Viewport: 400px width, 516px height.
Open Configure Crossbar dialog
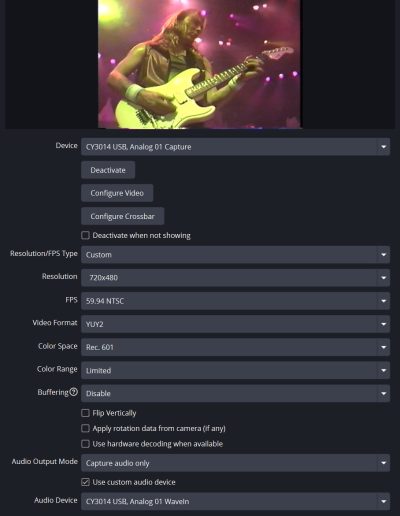[x=122, y=216]
